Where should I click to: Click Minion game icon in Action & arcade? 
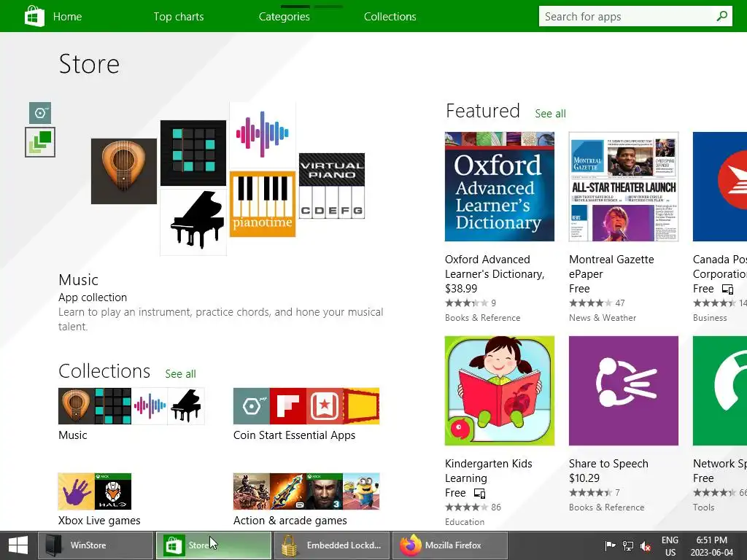[x=361, y=491]
